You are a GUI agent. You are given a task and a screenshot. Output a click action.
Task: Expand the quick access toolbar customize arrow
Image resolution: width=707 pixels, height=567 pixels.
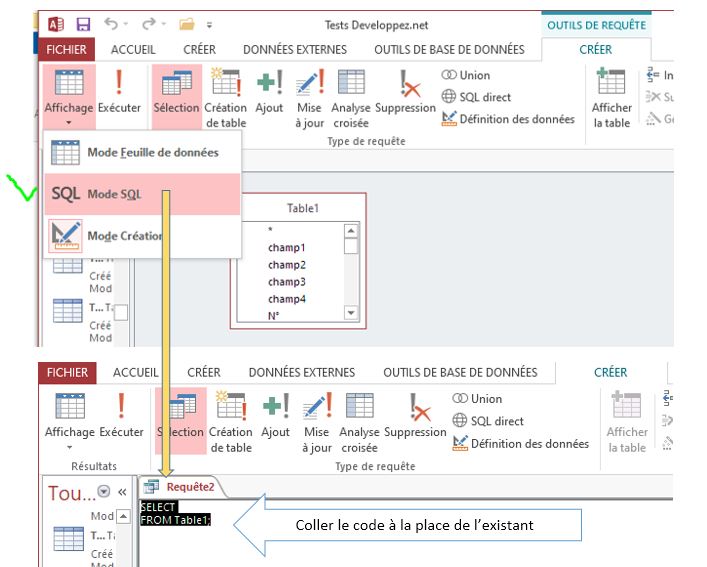coord(209,25)
